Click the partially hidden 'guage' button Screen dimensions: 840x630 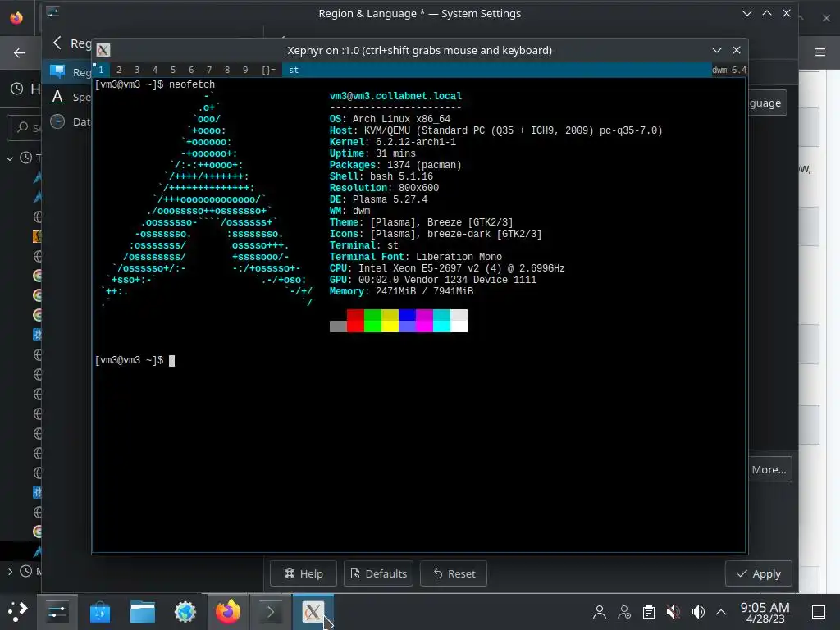coord(767,103)
